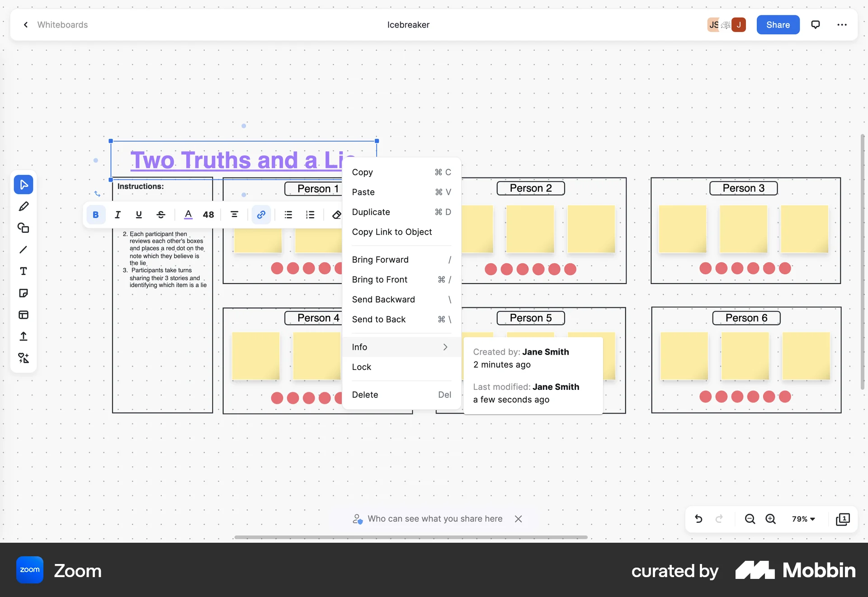Click the Upload icon in sidebar

click(24, 336)
